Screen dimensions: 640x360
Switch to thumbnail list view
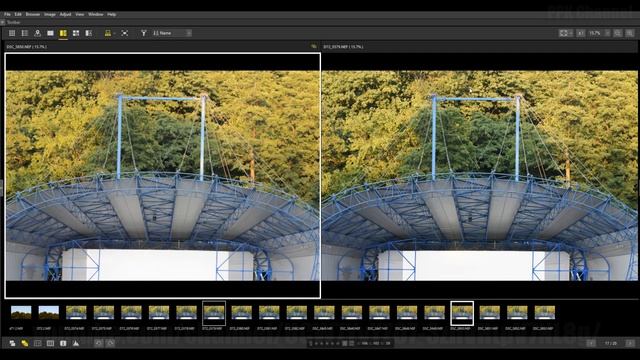click(x=25, y=33)
